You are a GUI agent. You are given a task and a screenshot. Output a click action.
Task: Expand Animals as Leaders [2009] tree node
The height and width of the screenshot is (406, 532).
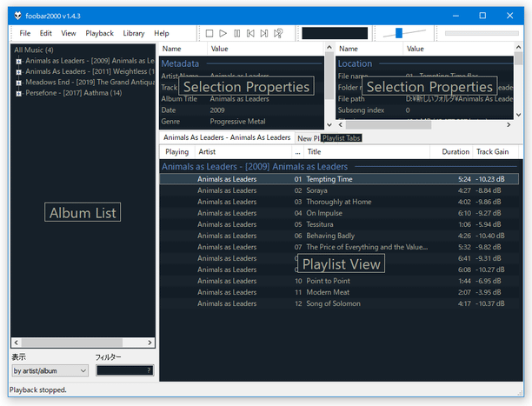18,62
